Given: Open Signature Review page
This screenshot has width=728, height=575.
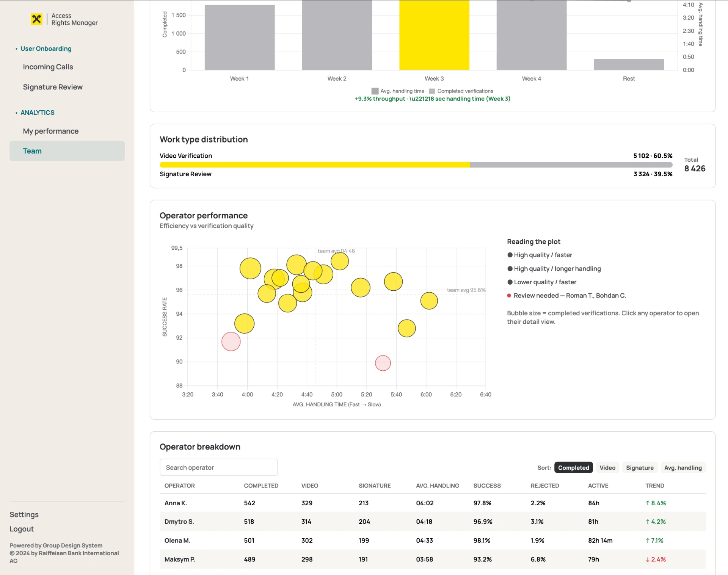Looking at the screenshot, I should (53, 87).
